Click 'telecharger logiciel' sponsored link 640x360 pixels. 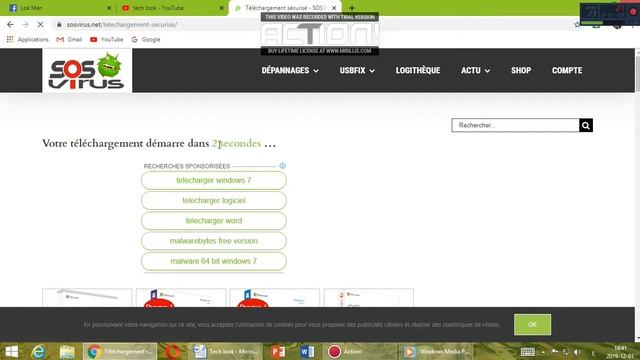pyautogui.click(x=213, y=200)
